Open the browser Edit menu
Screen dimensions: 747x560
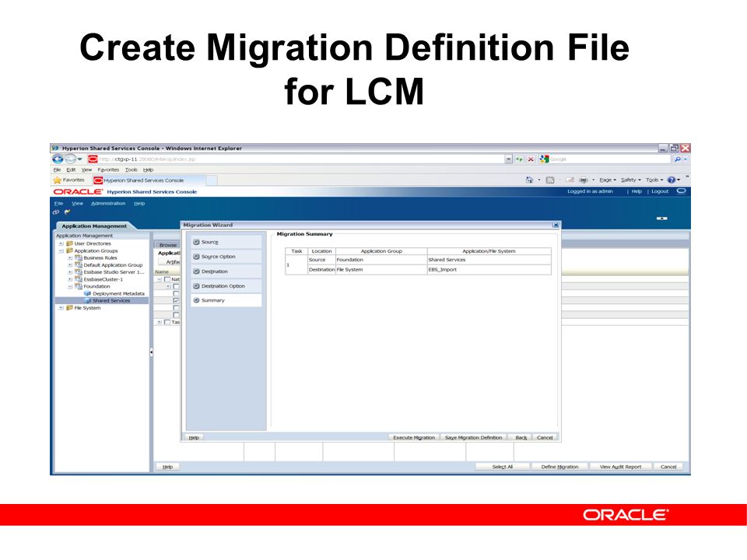(71, 170)
